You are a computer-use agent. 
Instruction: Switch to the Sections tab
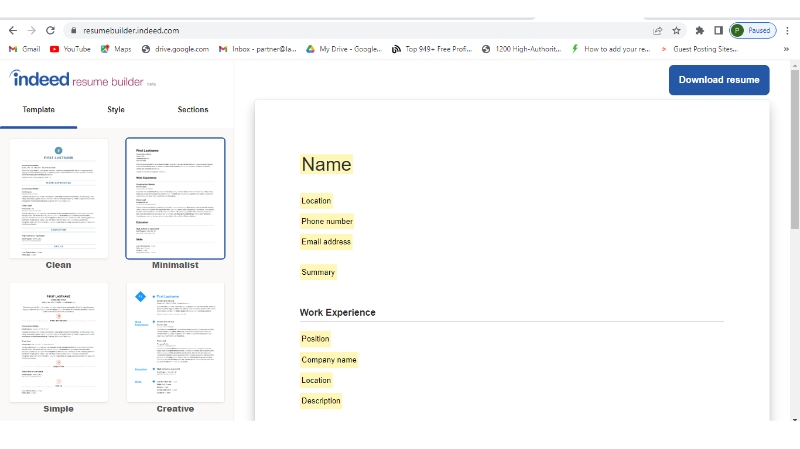pos(193,110)
